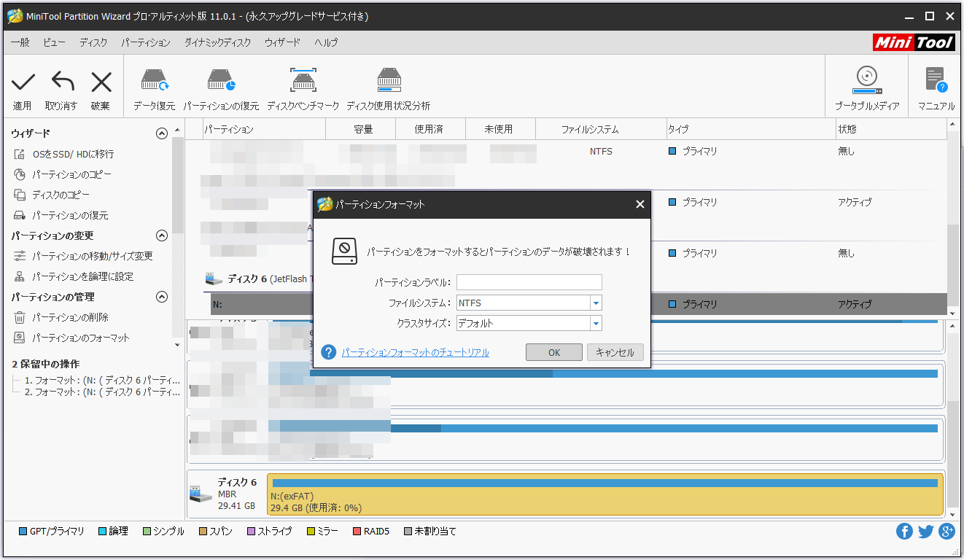Click the ミラー legend swatch
This screenshot has width=964, height=560.
[311, 532]
